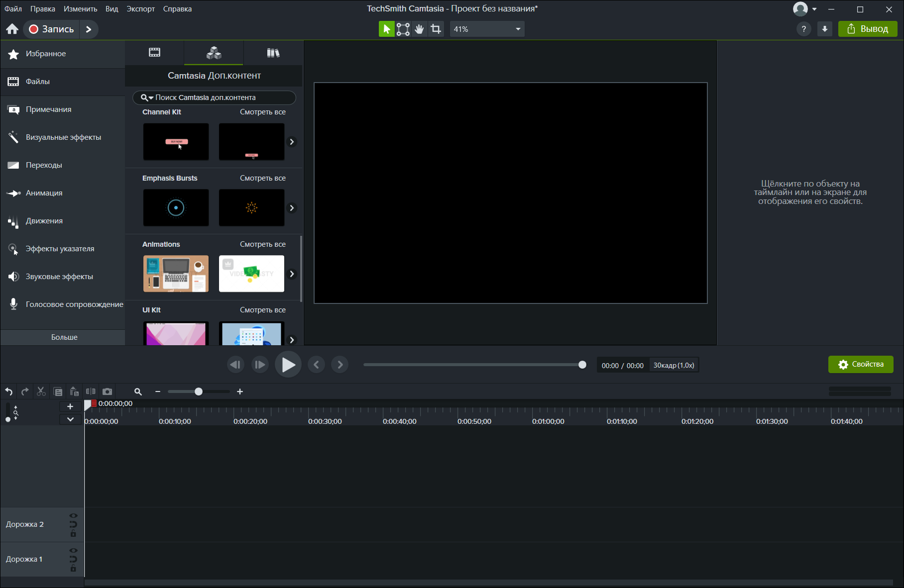Select the orange burst Emphasis thumbnail

tap(252, 208)
